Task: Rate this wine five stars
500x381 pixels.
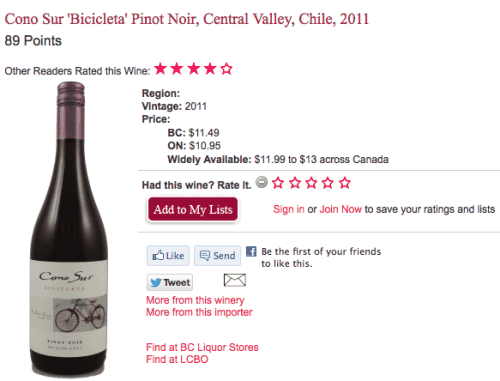Action: tap(345, 183)
